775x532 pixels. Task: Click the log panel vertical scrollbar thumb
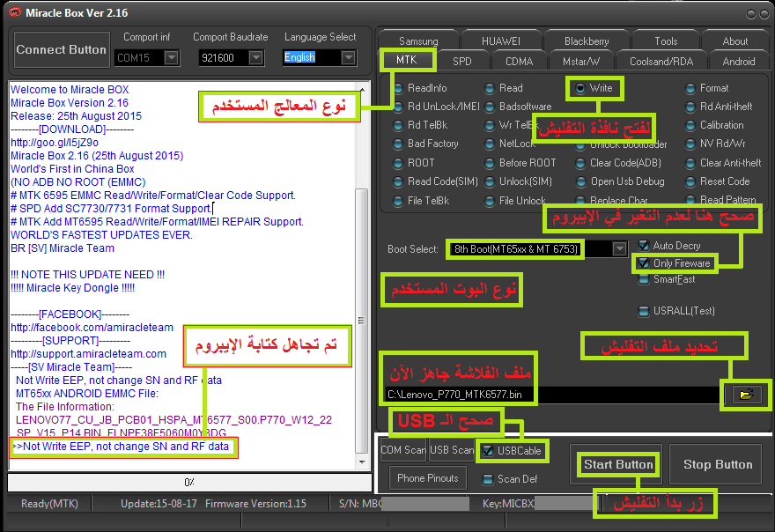pyautogui.click(x=362, y=321)
